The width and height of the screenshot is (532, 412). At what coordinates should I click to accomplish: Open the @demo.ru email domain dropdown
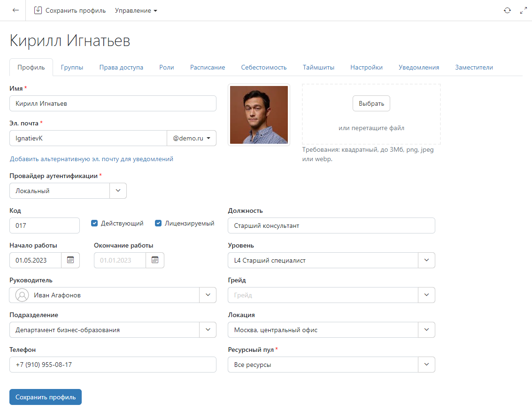click(x=192, y=138)
